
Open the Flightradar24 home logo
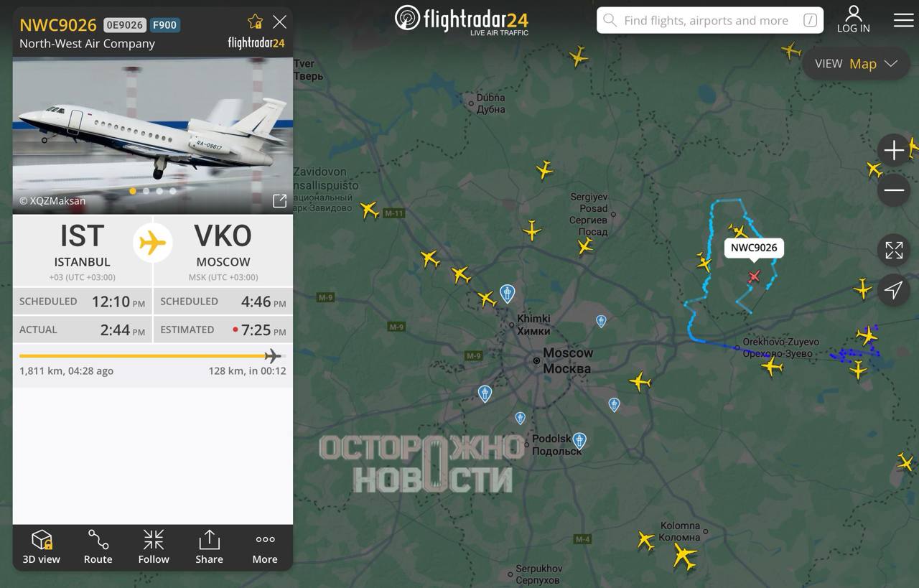(x=461, y=19)
